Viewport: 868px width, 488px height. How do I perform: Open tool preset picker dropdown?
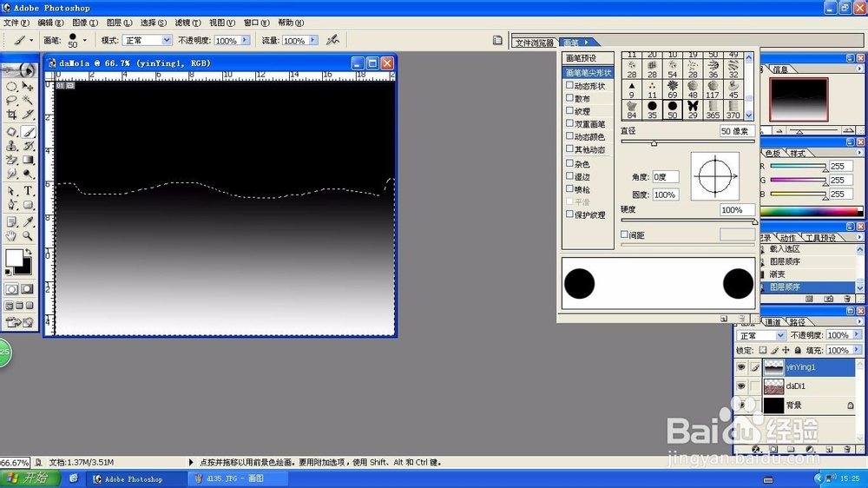coord(31,41)
